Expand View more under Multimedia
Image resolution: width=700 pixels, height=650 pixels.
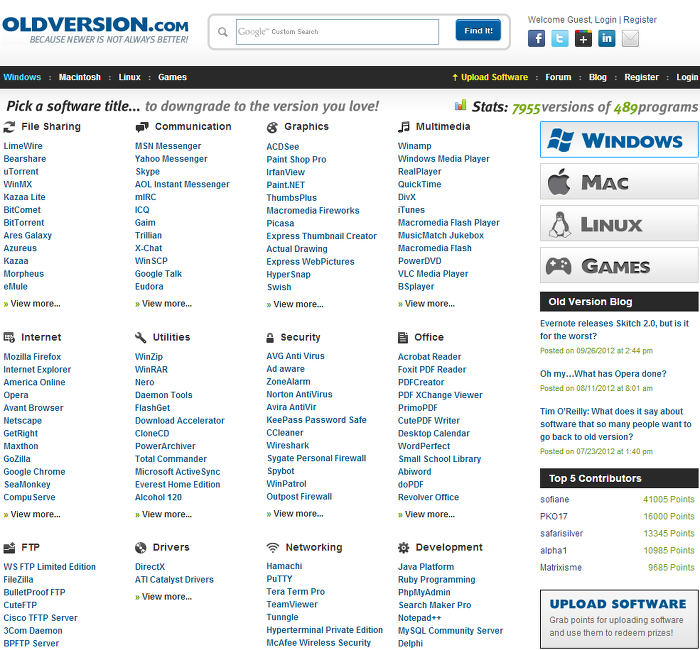pos(426,304)
